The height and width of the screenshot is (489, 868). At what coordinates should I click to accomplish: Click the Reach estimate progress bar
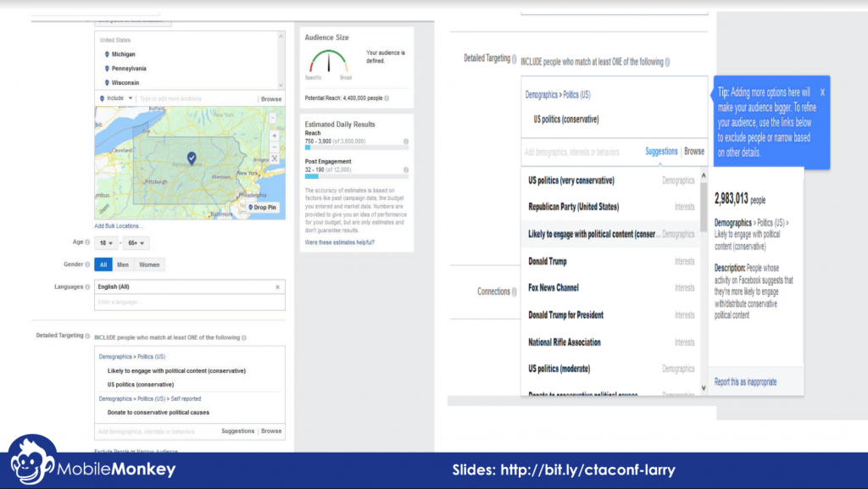point(357,147)
